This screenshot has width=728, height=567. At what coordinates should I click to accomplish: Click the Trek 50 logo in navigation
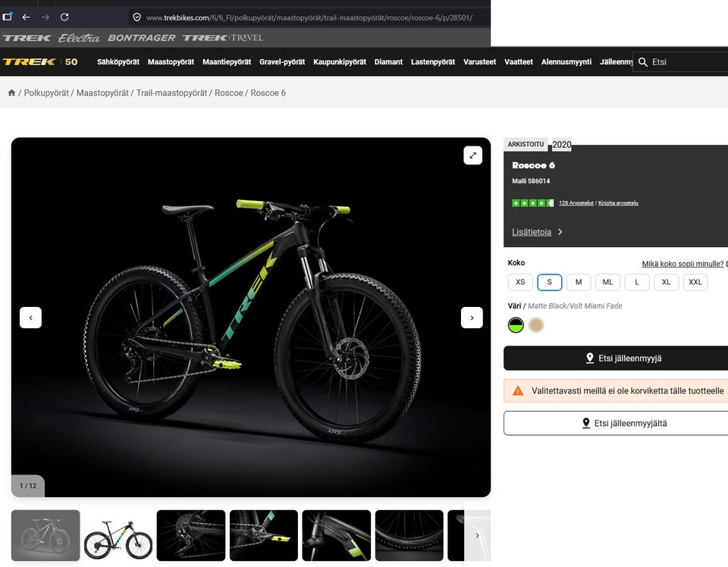point(40,61)
